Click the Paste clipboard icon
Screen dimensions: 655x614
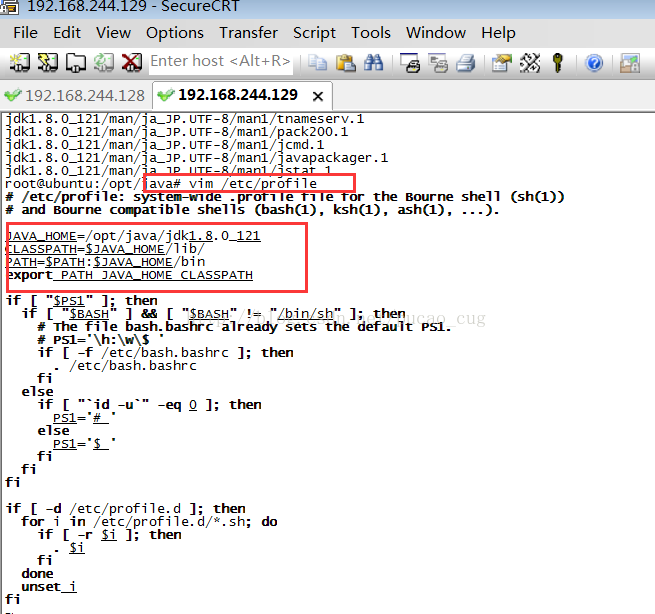(346, 63)
